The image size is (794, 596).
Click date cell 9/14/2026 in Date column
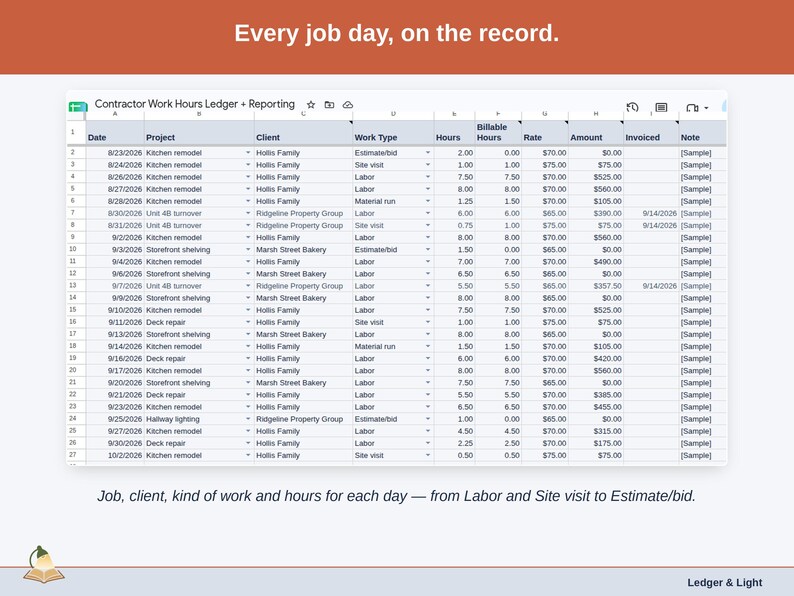point(115,346)
